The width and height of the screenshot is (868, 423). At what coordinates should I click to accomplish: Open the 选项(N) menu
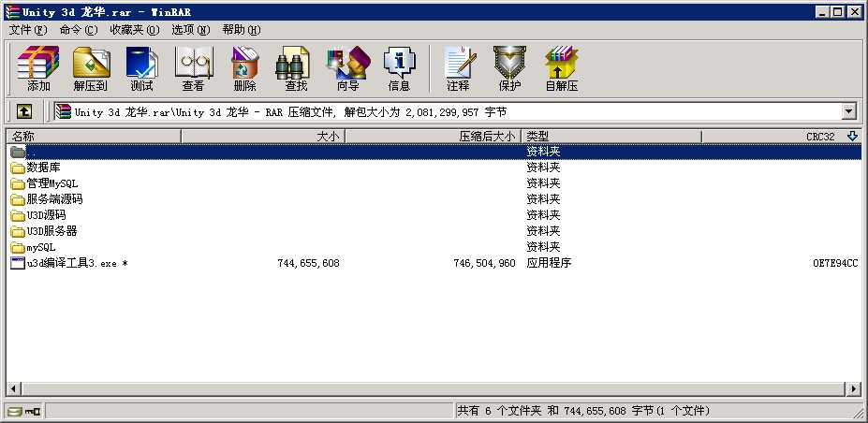(191, 30)
